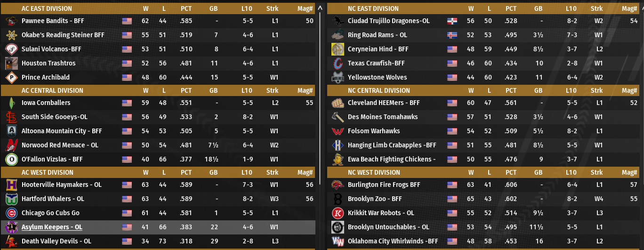This screenshot has width=644, height=250.
Task: Click the Oklahoma City Whirlwinds logo
Action: [337, 241]
